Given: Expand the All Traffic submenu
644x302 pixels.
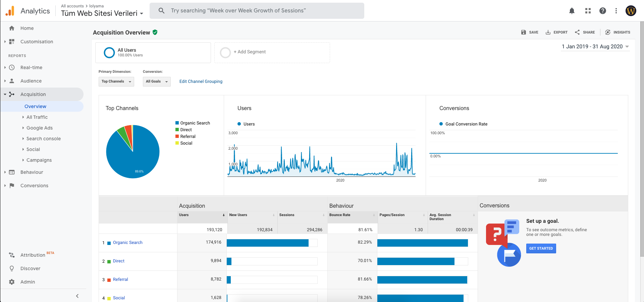Looking at the screenshot, I should pyautogui.click(x=37, y=117).
